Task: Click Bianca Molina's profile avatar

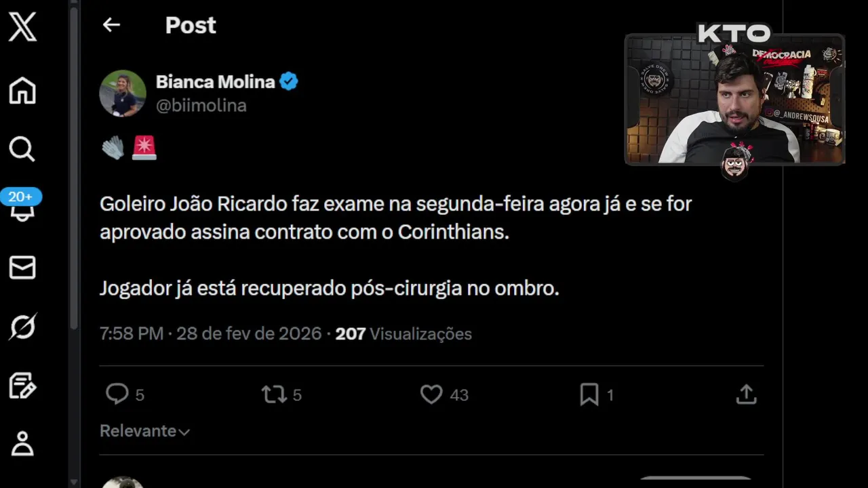Action: pyautogui.click(x=123, y=94)
